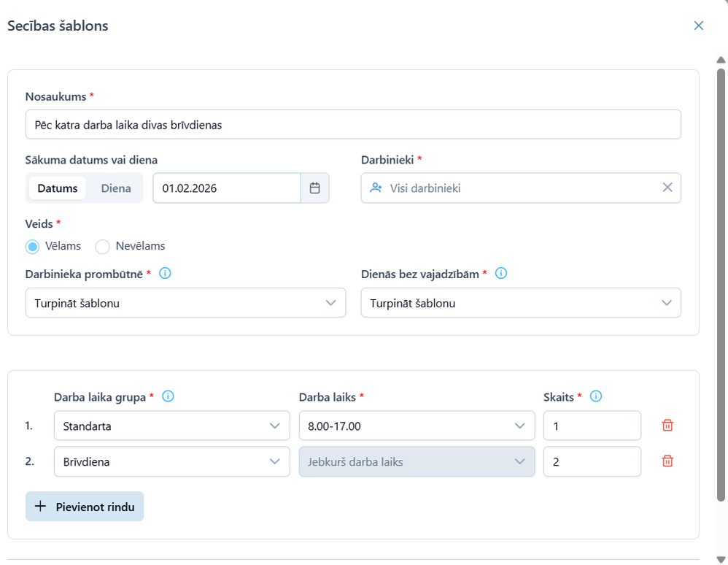Image resolution: width=728 pixels, height=565 pixels.
Task: Edit the Skaits value in row 1
Action: click(x=592, y=426)
